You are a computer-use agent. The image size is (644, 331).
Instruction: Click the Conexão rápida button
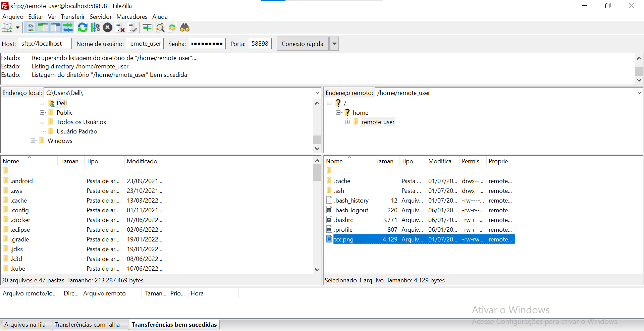[303, 44]
